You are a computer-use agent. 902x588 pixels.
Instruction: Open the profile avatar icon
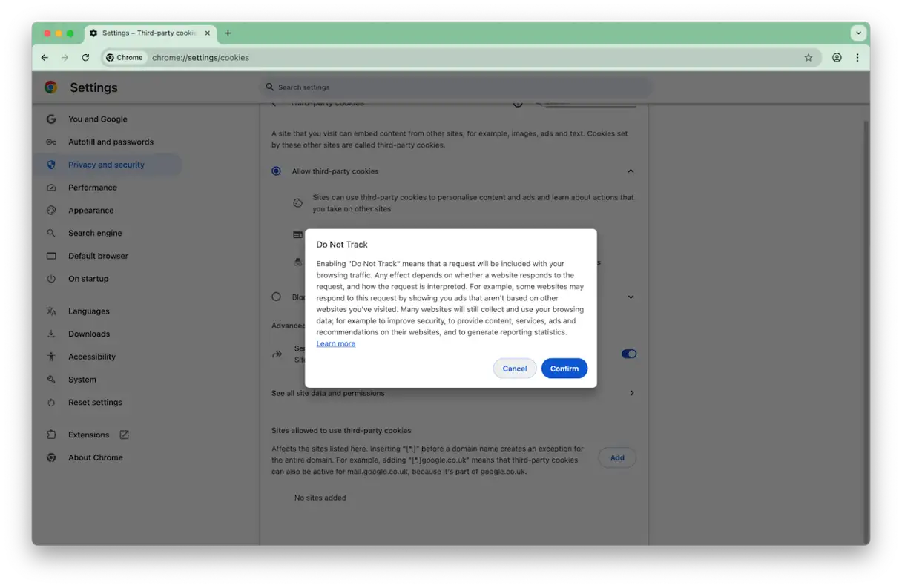pos(837,58)
